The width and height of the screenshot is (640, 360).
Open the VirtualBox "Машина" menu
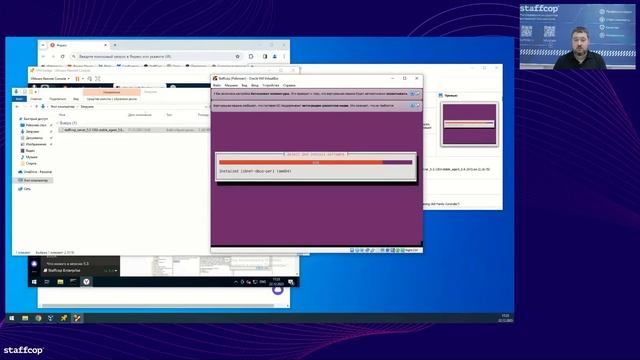click(x=231, y=85)
